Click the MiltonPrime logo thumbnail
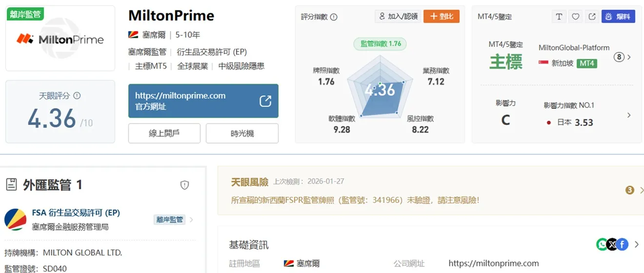Viewport: 644px width, 273px height. [x=60, y=39]
